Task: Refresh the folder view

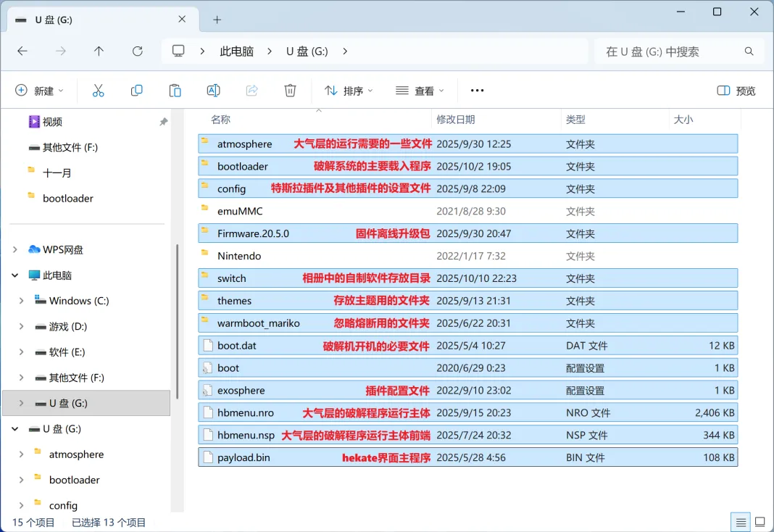Action: tap(137, 51)
